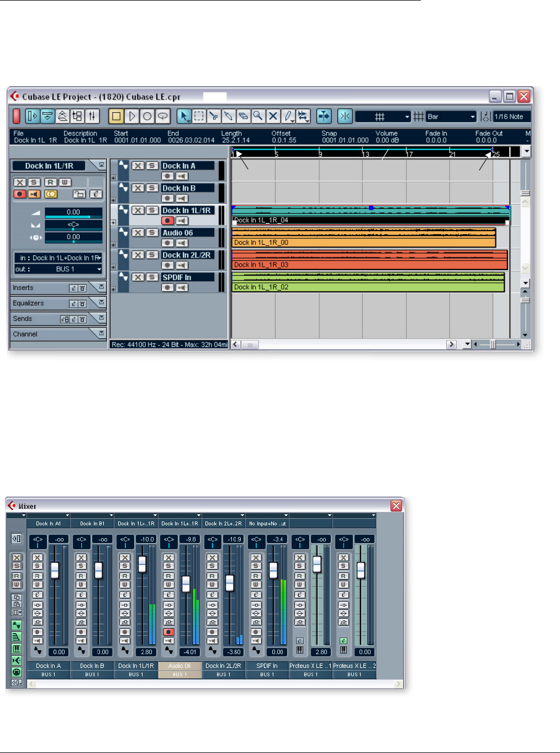Click the Audio 06 channel name in Mixer
The height and width of the screenshot is (753, 560).
[179, 666]
